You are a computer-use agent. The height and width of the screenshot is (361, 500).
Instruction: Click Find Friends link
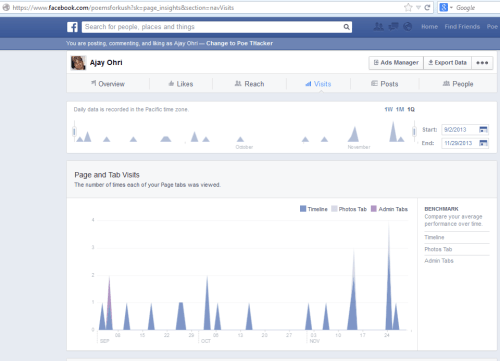point(462,27)
